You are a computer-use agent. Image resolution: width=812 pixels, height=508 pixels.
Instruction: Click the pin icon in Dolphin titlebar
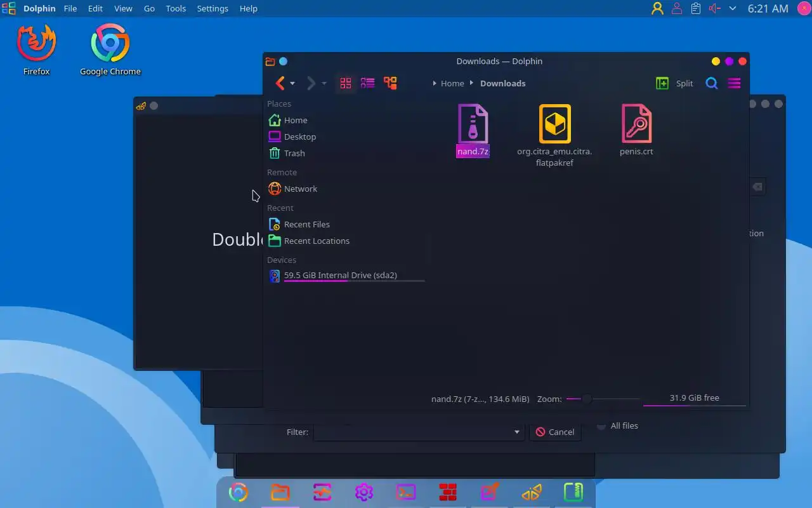click(x=284, y=62)
